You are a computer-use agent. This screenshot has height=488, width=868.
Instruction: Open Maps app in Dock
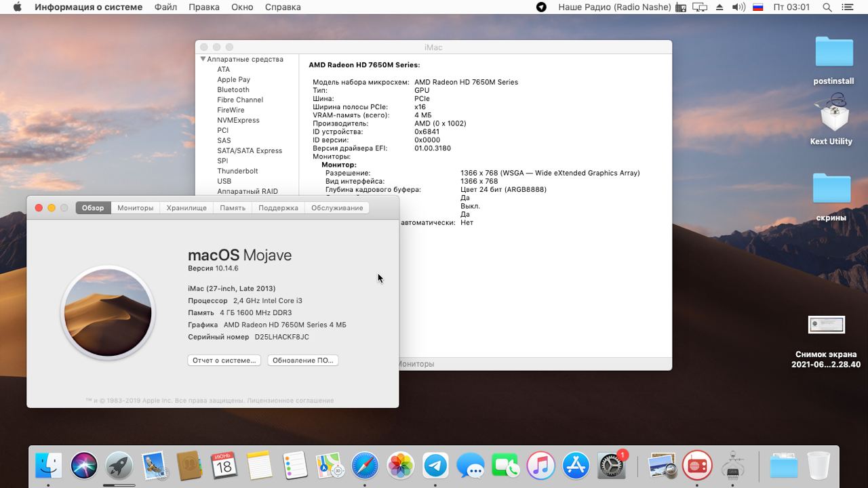click(330, 466)
